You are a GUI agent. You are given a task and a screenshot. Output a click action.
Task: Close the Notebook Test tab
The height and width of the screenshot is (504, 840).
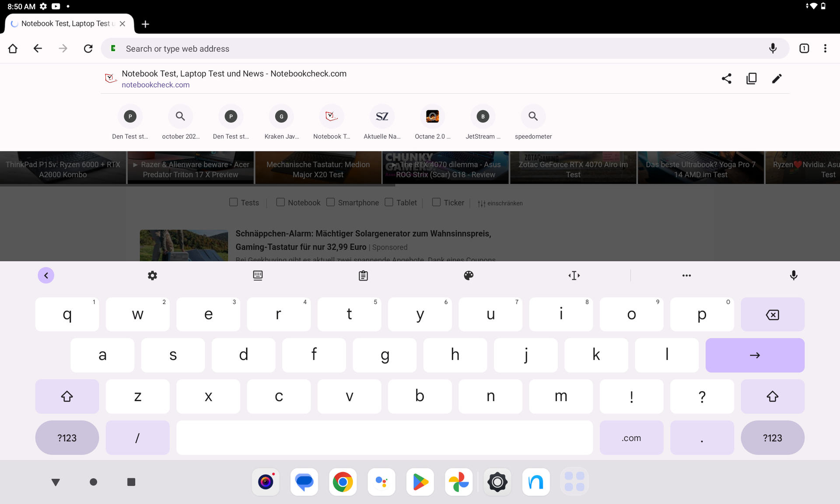[122, 24]
